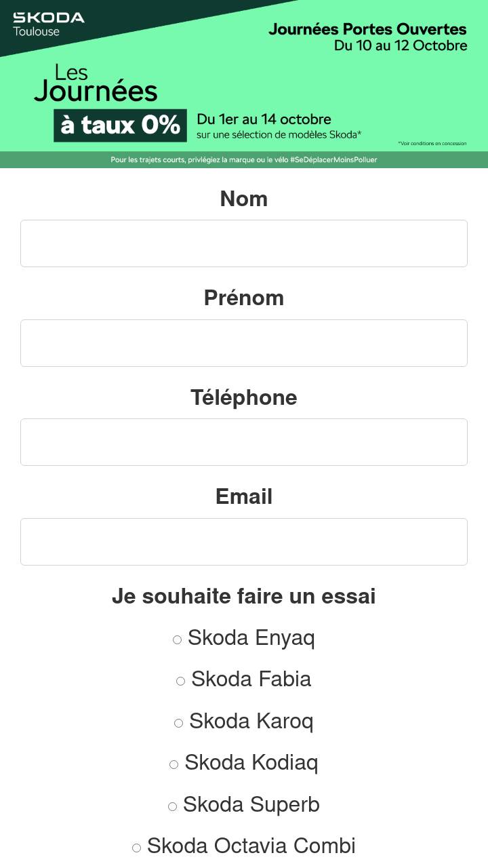Image resolution: width=488 pixels, height=868 pixels.
Task: Click the Prénom input field
Action: pos(244,343)
